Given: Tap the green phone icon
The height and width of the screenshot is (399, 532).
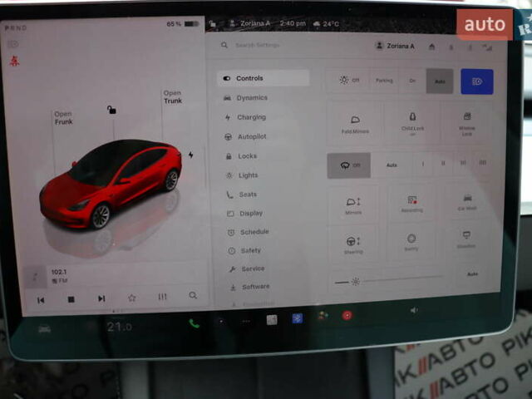Looking at the screenshot, I should tap(194, 323).
